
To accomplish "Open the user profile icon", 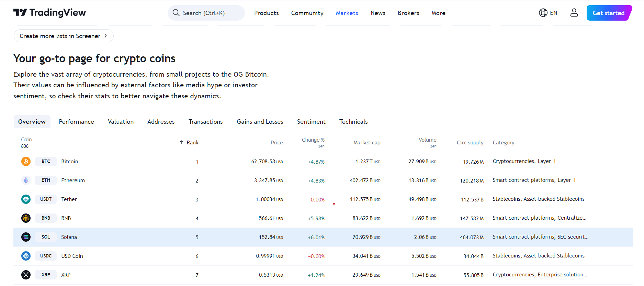I will [x=574, y=13].
